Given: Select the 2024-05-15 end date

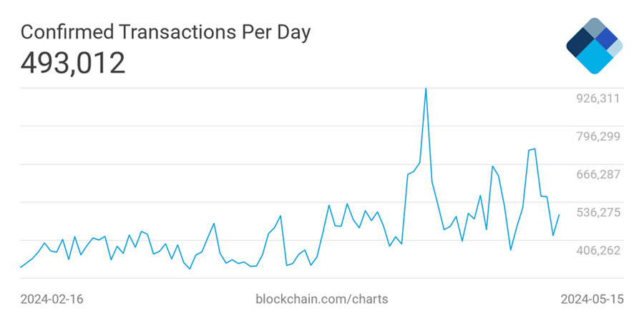Looking at the screenshot, I should click(x=592, y=299).
